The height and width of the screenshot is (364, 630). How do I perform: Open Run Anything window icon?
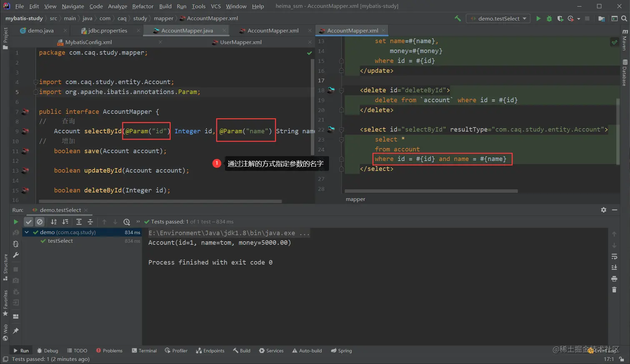coord(614,18)
